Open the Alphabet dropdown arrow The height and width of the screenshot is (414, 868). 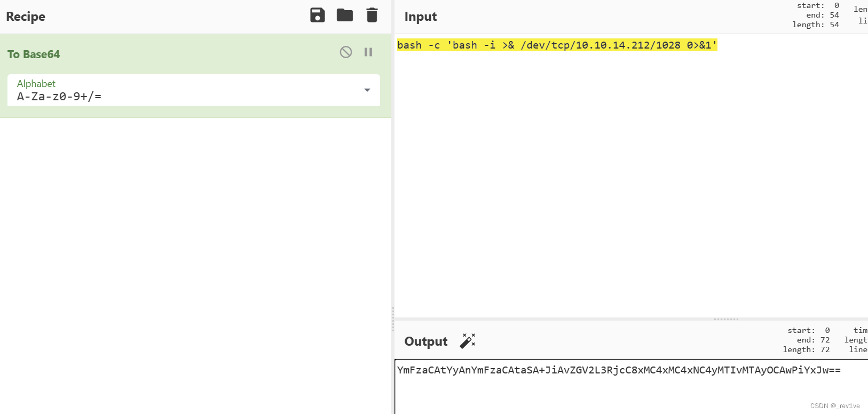pyautogui.click(x=367, y=90)
